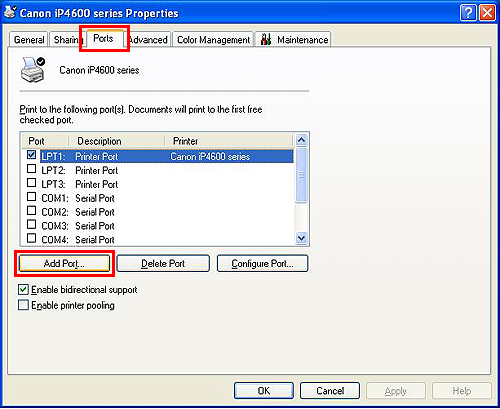Disable bidirectional support checkbox
The height and width of the screenshot is (409, 500).
point(23,290)
